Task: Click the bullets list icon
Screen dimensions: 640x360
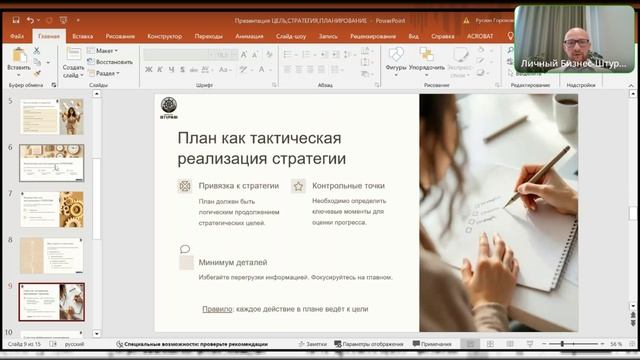Action: pyautogui.click(x=288, y=54)
